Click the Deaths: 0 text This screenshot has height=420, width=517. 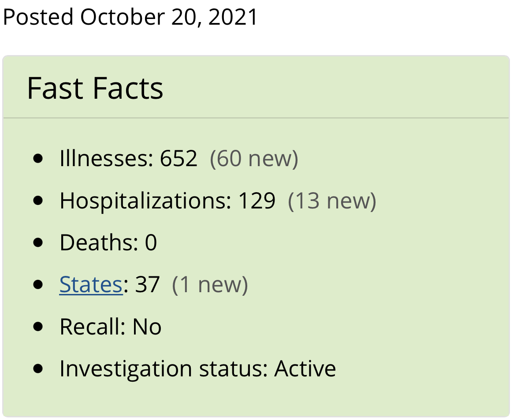tap(108, 242)
